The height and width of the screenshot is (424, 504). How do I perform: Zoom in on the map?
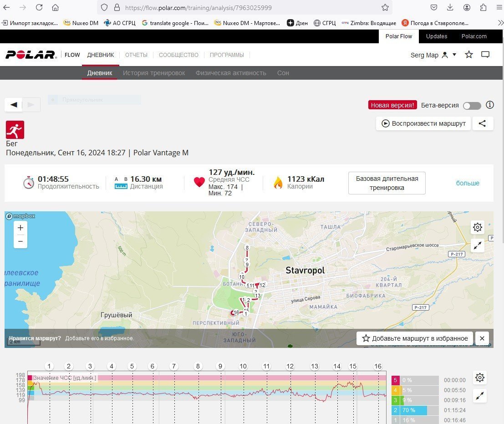20,228
